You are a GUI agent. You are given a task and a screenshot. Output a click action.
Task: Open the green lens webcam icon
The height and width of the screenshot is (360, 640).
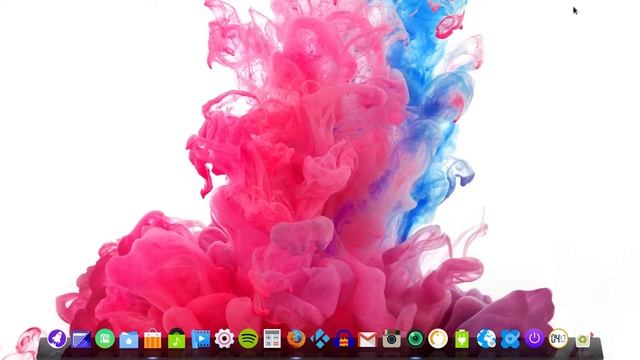click(415, 339)
